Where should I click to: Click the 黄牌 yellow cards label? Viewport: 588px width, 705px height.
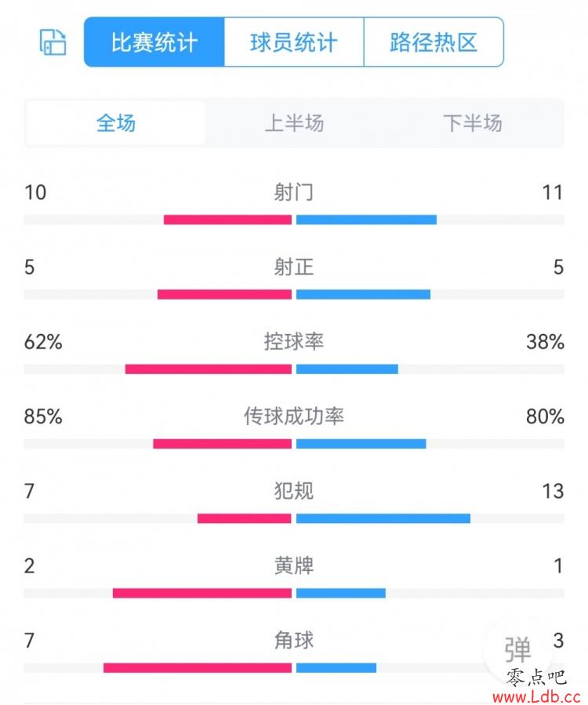pyautogui.click(x=294, y=565)
